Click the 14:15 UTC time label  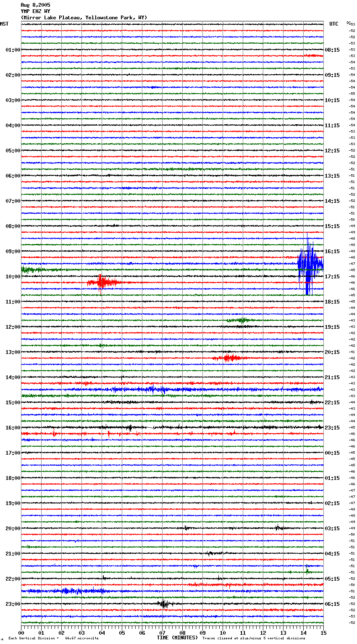point(332,201)
